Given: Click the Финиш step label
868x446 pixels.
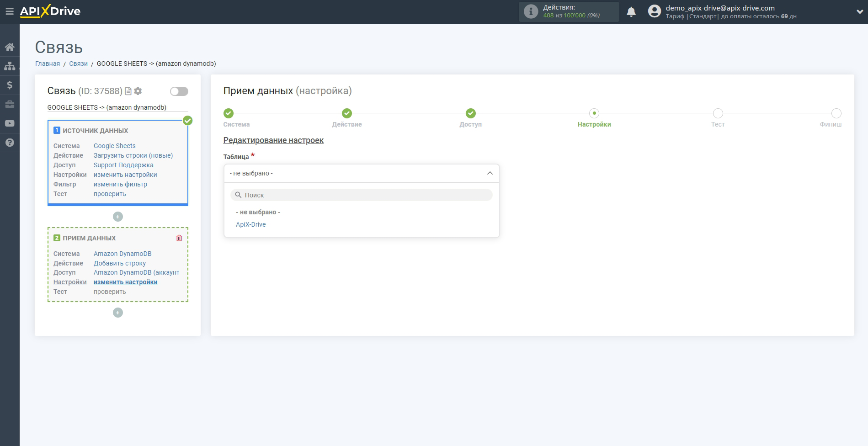Looking at the screenshot, I should pos(831,124).
